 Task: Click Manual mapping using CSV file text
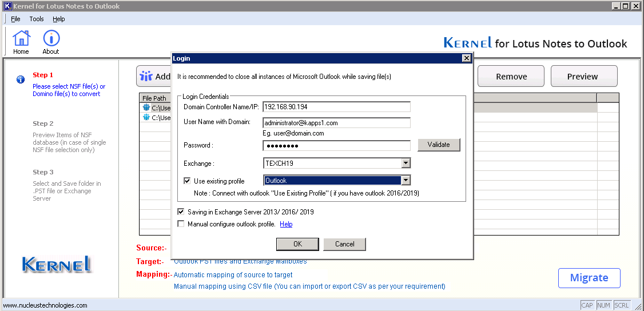point(309,286)
